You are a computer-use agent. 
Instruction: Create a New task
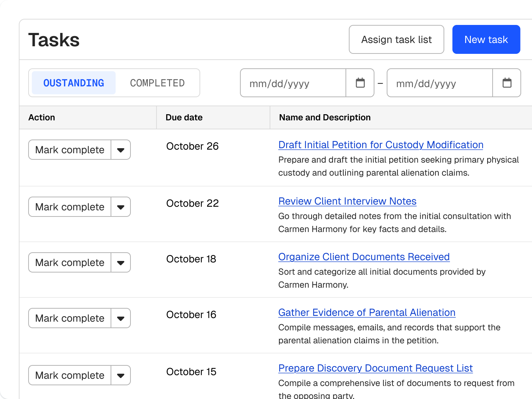[486, 39]
